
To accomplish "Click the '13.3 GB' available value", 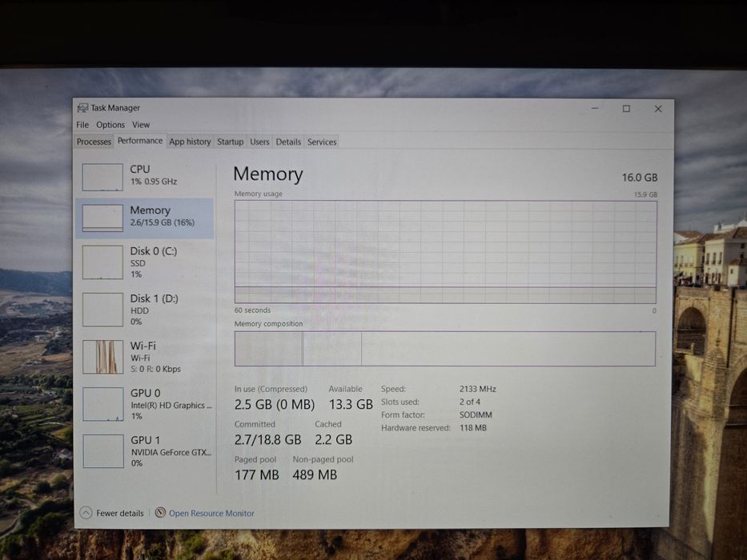I will tap(351, 405).
